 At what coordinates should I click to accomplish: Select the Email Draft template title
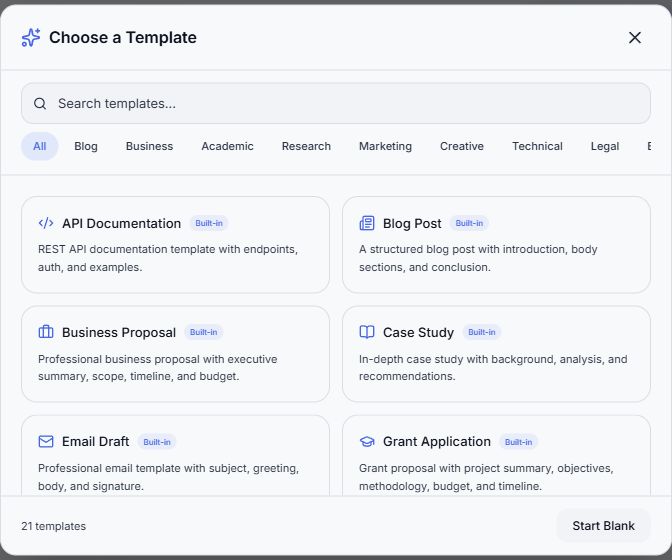pos(96,441)
